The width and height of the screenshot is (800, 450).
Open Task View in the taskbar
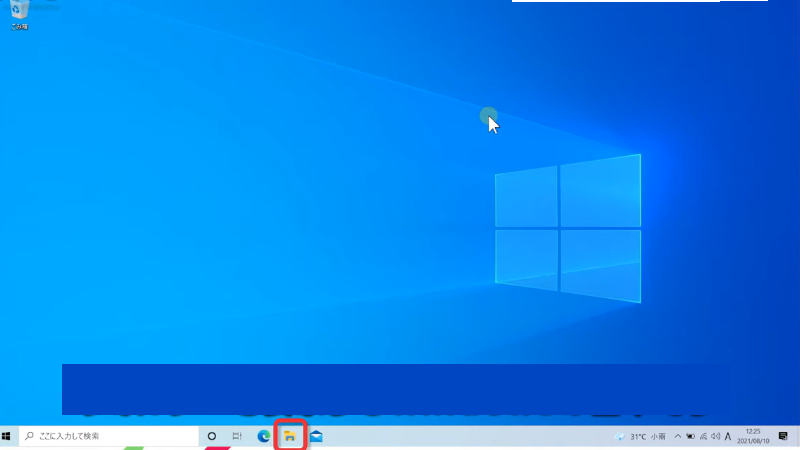coord(237,436)
